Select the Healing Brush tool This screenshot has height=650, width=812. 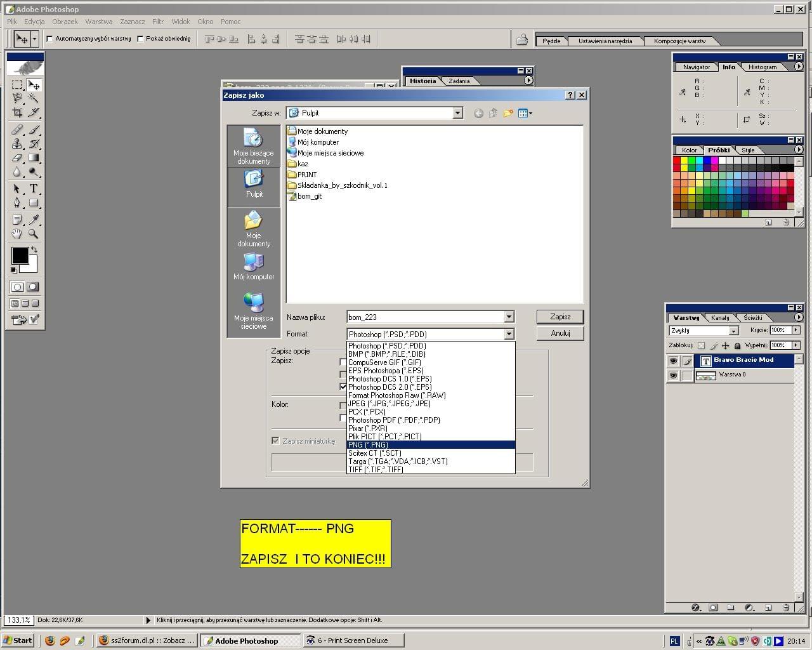17,130
